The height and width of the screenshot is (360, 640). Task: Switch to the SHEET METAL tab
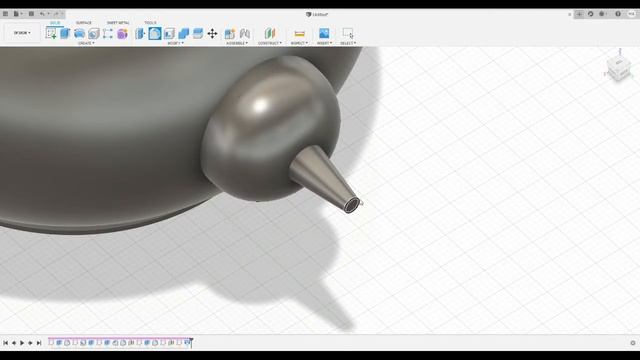coord(118,23)
